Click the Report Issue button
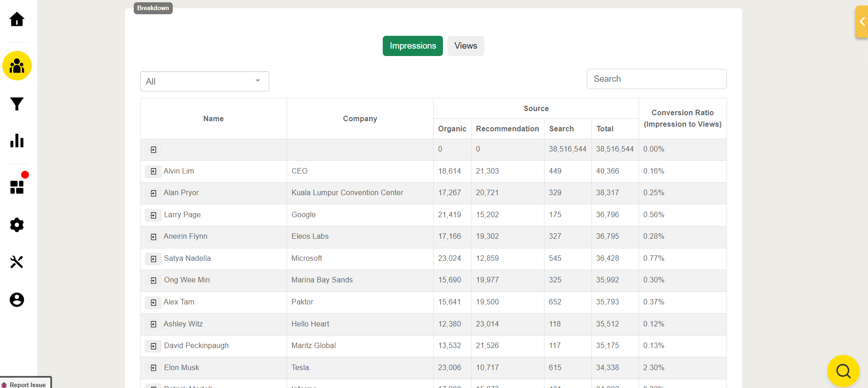The image size is (868, 388). coord(26,384)
